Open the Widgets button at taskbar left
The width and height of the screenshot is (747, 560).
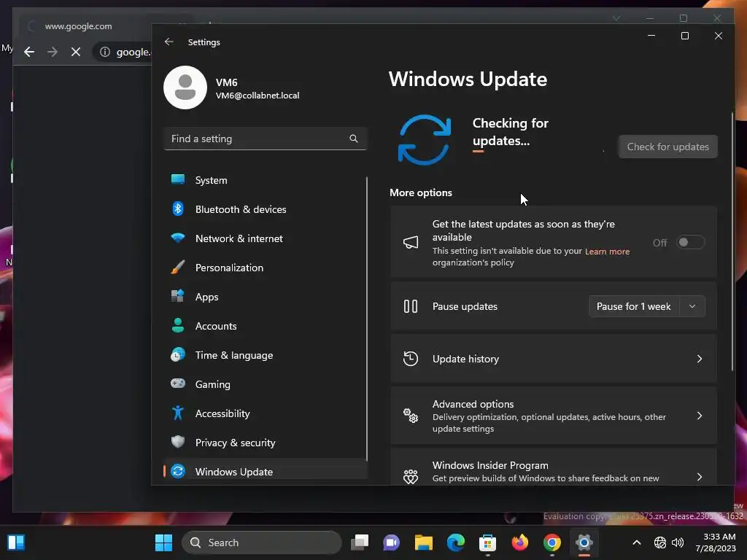[16, 542]
